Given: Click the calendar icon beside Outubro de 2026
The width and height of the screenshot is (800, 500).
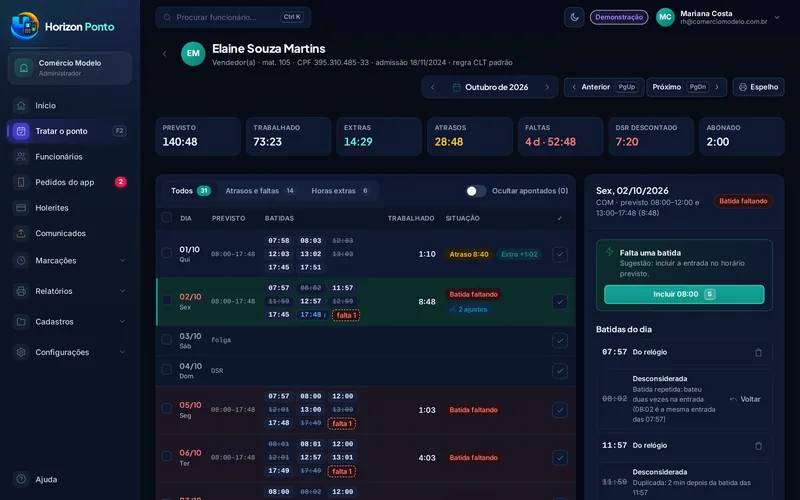Looking at the screenshot, I should (x=457, y=87).
